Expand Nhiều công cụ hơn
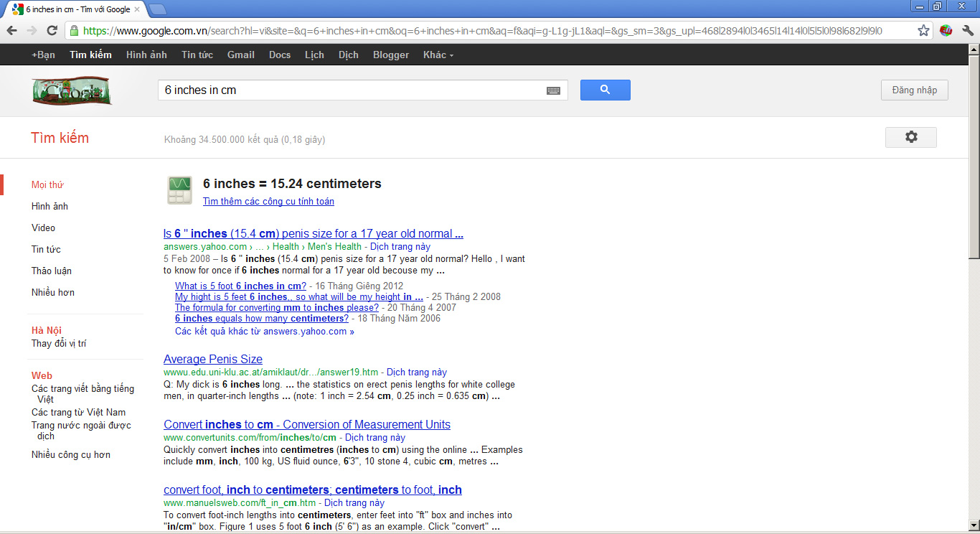Screen dimensions: 980x534 [71, 454]
